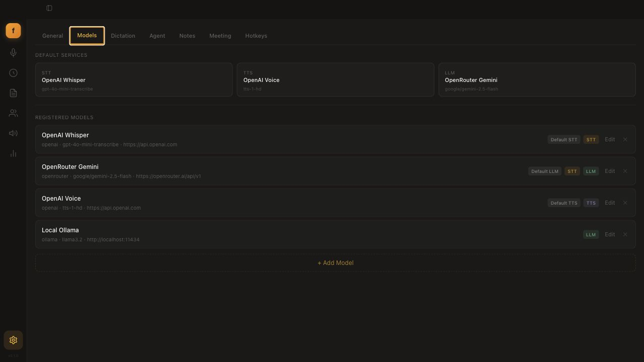Image resolution: width=644 pixels, height=362 pixels.
Task: Click "google/gemini-2.5-flash" in the LLM card
Action: click(x=471, y=89)
